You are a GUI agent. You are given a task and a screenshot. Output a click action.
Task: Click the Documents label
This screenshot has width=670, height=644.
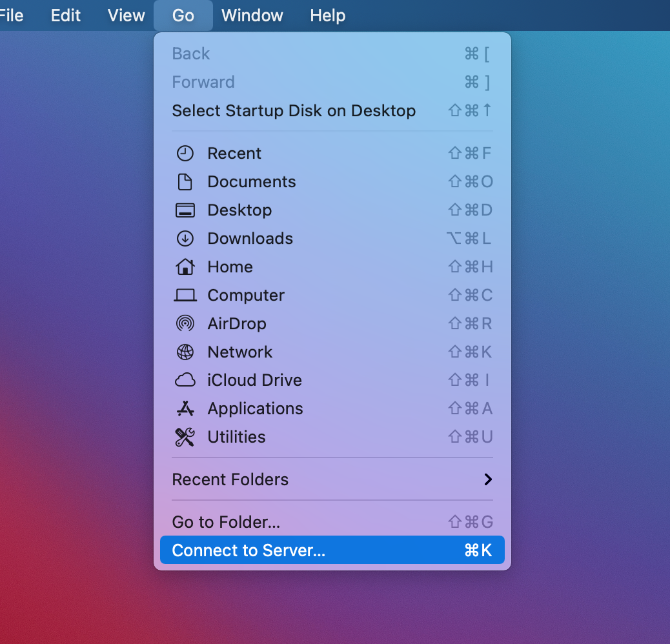click(x=251, y=182)
